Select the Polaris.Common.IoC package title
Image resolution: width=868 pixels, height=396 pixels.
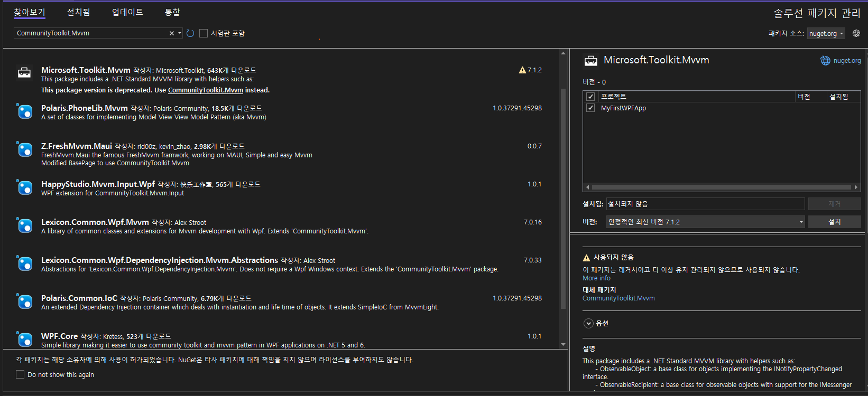pos(79,298)
